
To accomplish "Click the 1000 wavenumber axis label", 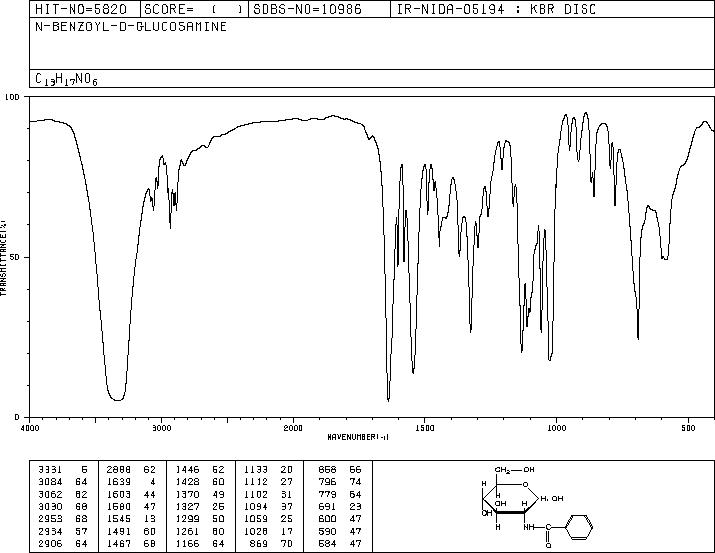I will (556, 428).
